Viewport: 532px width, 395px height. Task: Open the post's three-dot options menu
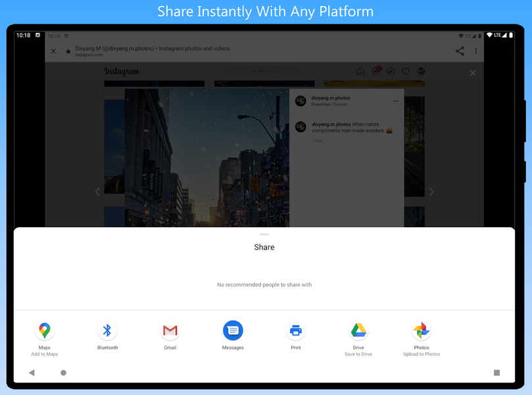click(396, 101)
